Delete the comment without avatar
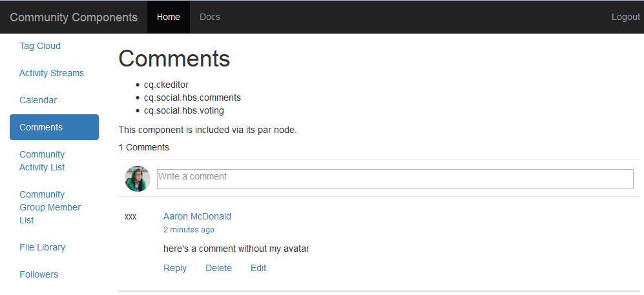644x295 pixels. (x=218, y=268)
